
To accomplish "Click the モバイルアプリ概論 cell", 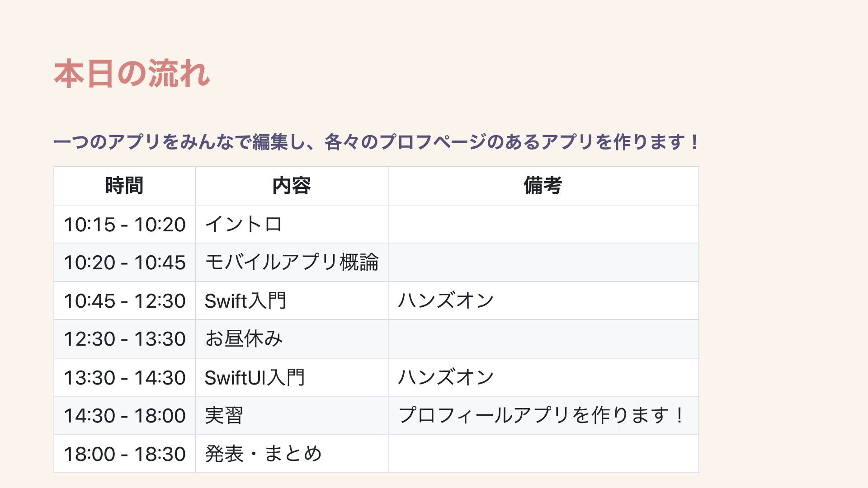I will point(292,263).
